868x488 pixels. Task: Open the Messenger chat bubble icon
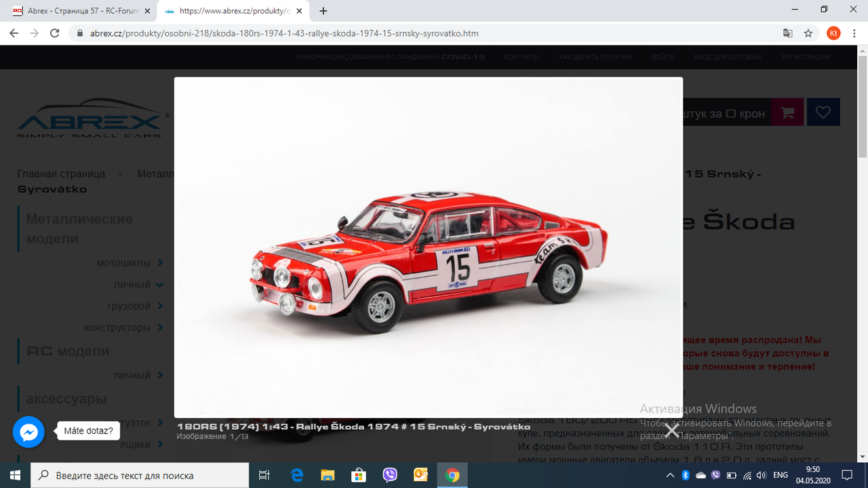[x=28, y=432]
